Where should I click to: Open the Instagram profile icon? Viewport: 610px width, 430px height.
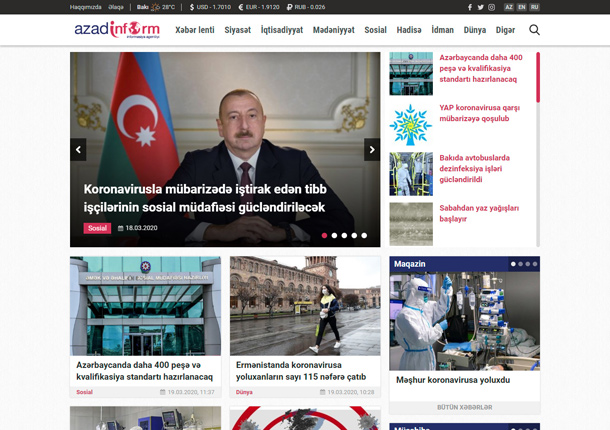[x=491, y=7]
